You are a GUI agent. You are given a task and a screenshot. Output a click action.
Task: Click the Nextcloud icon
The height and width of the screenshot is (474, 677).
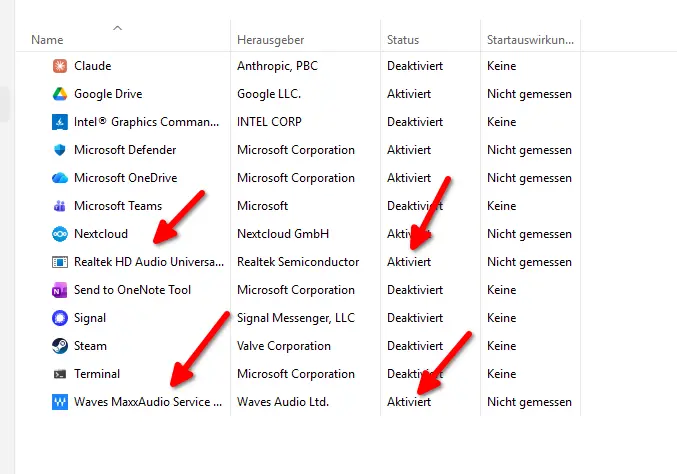click(x=59, y=234)
